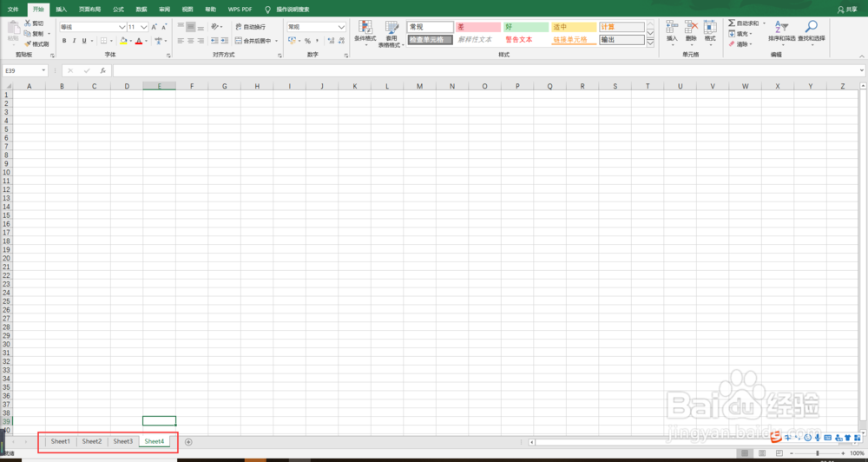The image size is (868, 462).
Task: Click the increase indent icon
Action: click(224, 41)
